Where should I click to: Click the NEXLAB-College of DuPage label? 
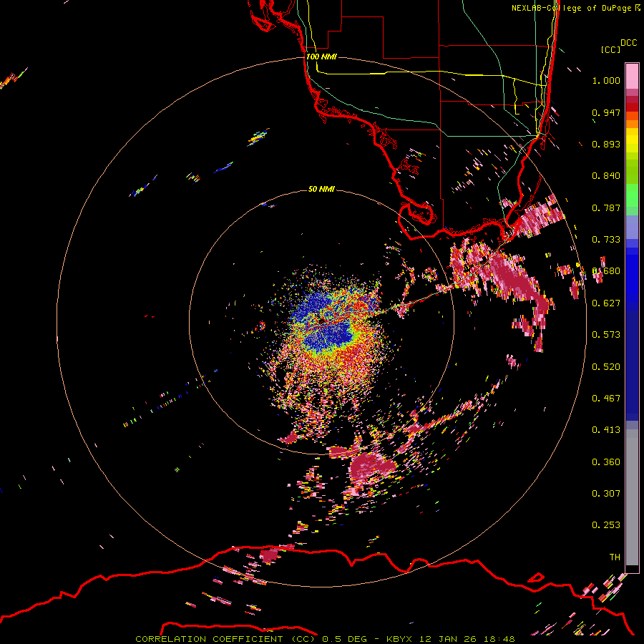coord(575,8)
